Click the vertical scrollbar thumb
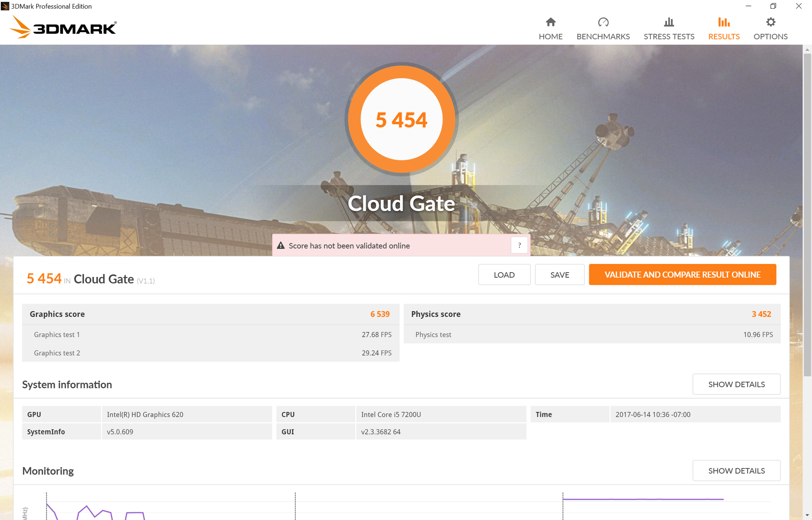This screenshot has height=520, width=812. tap(807, 214)
